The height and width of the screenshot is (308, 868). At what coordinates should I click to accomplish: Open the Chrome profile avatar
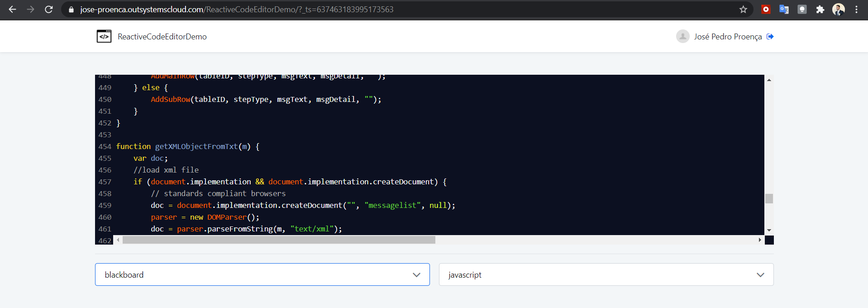[x=838, y=9]
